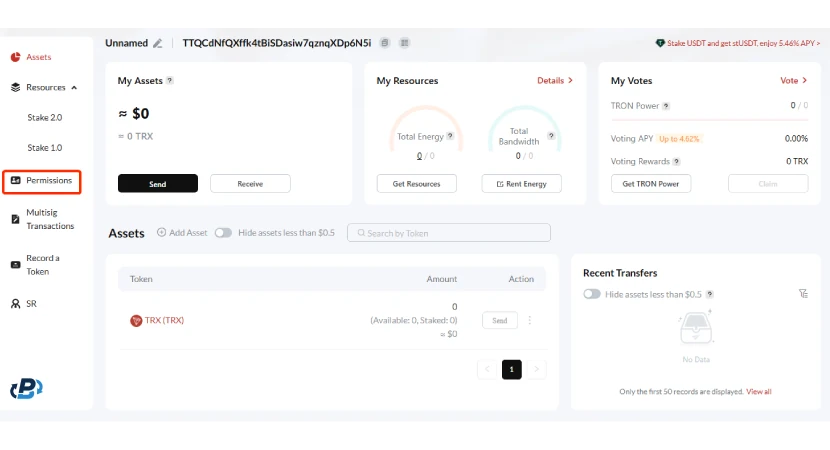The width and height of the screenshot is (830, 450).
Task: Click Add Asset plus link
Action: pos(182,232)
